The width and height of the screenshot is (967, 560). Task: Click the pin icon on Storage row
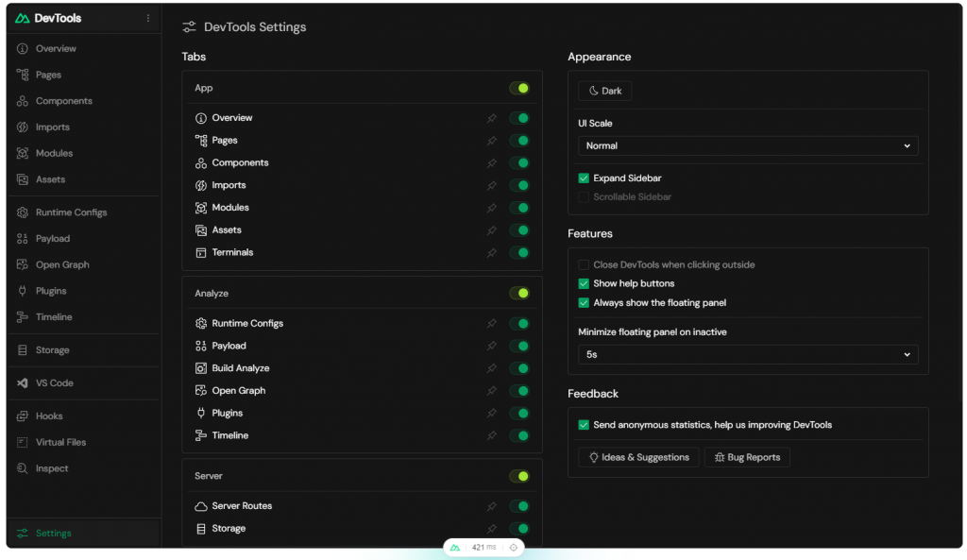click(x=491, y=529)
